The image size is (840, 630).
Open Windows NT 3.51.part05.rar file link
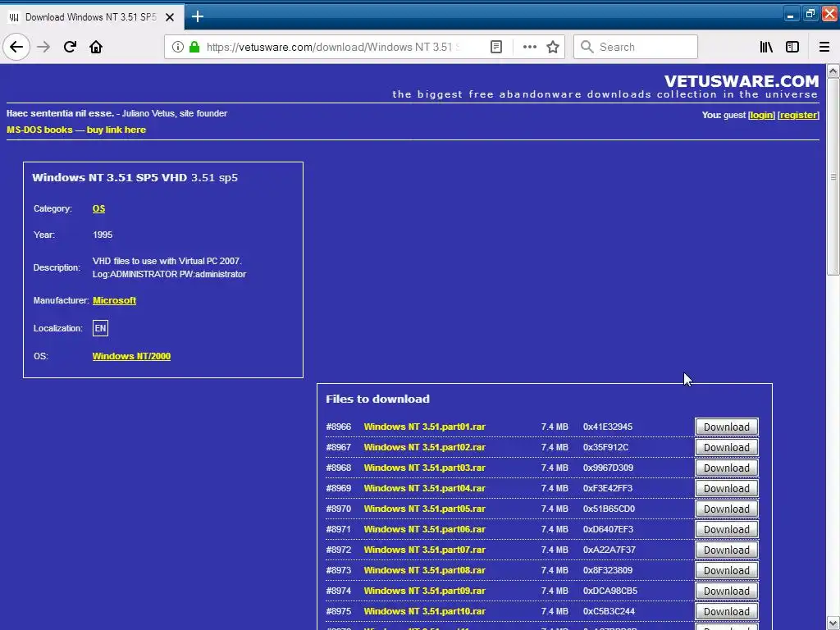pyautogui.click(x=424, y=509)
